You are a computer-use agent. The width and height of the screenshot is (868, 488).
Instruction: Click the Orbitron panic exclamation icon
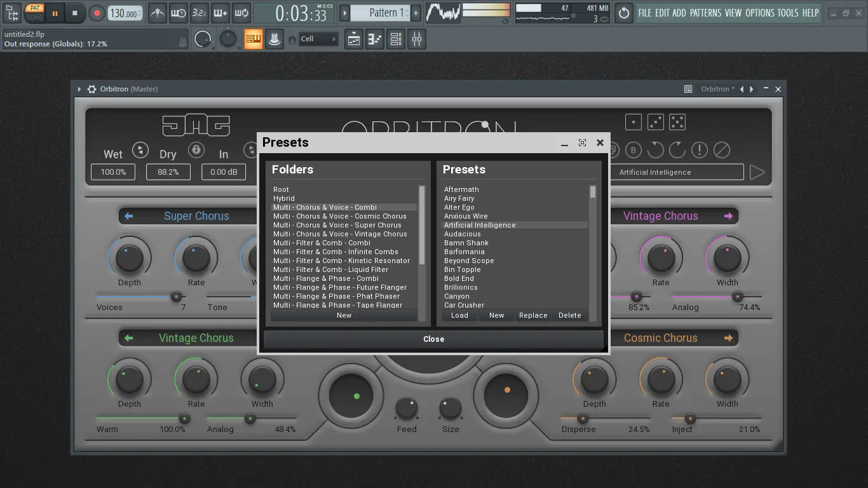coord(700,150)
